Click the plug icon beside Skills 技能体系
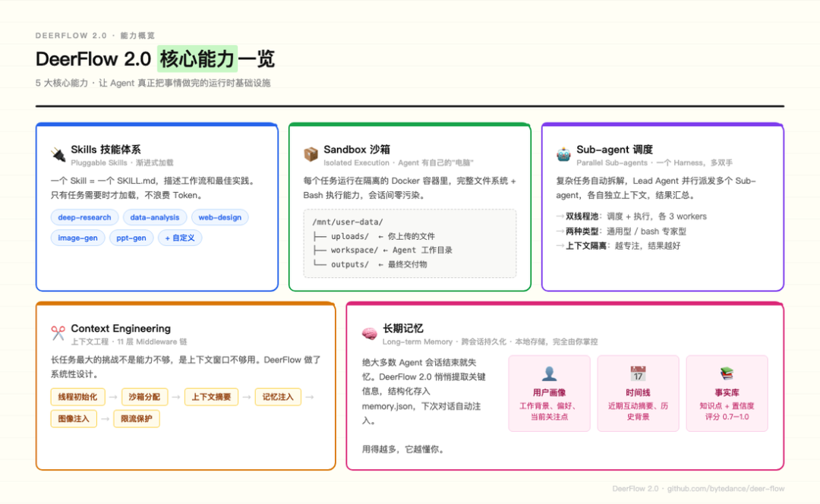 point(58,155)
